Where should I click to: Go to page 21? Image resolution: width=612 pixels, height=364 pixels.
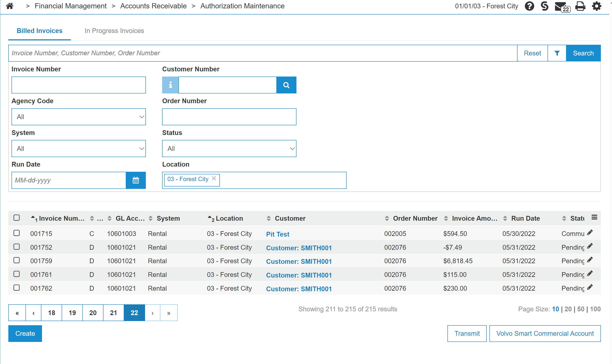coord(113,313)
